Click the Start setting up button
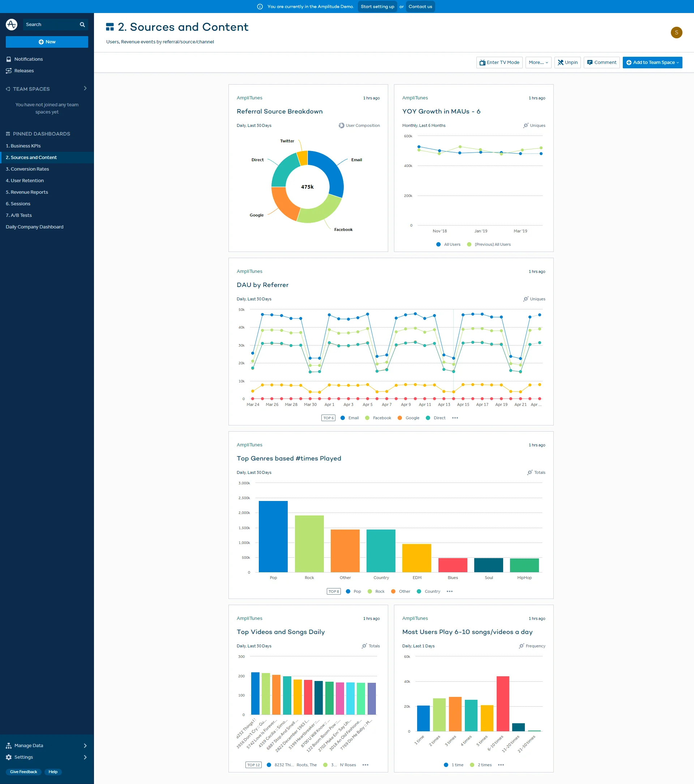This screenshot has height=784, width=694. point(377,7)
